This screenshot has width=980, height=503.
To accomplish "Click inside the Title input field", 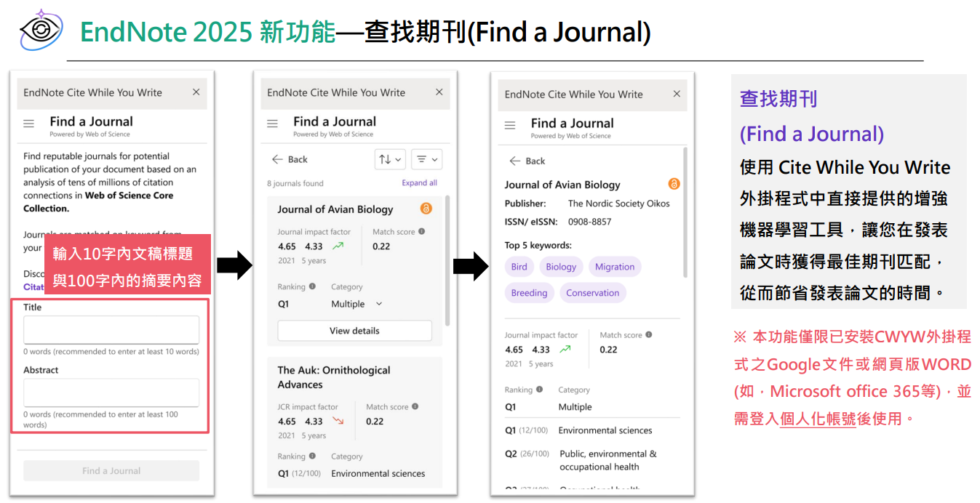I will 111,329.
